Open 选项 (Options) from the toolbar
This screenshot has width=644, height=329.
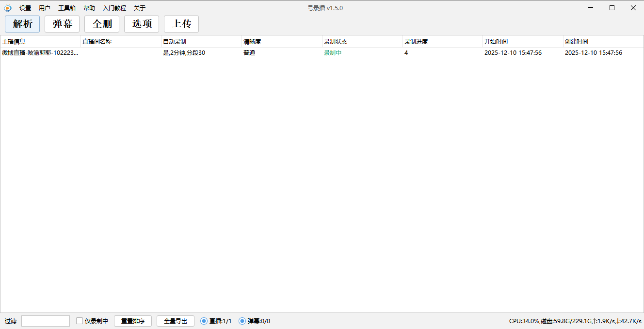tap(142, 24)
